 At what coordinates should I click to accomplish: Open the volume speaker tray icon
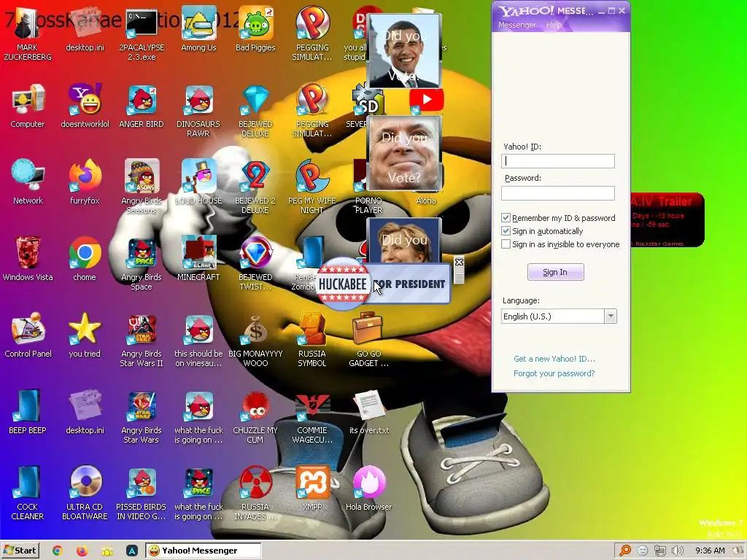tap(678, 551)
